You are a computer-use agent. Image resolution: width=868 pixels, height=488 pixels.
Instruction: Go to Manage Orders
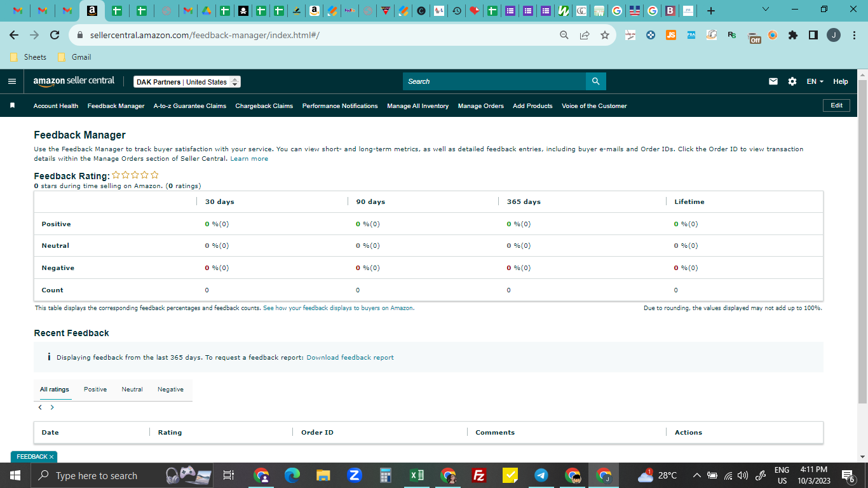click(x=481, y=106)
